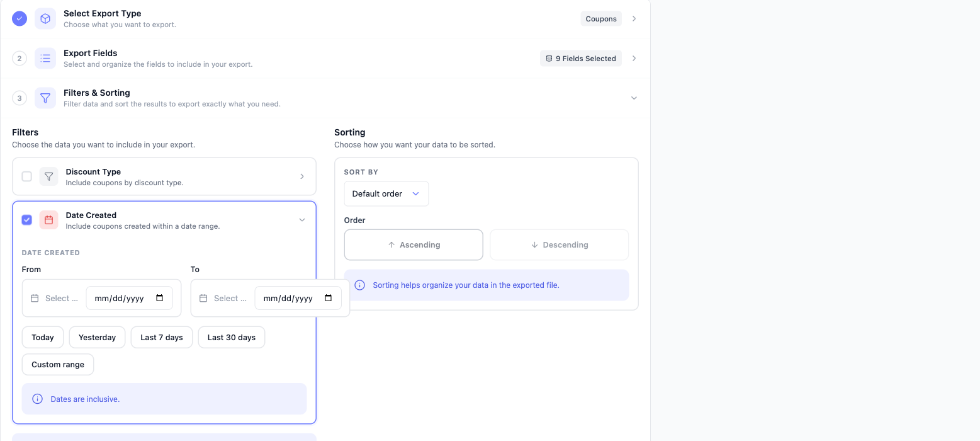This screenshot has height=441, width=980.
Task: Click the gray funnel icon in Discount Type
Action: pyautogui.click(x=48, y=176)
